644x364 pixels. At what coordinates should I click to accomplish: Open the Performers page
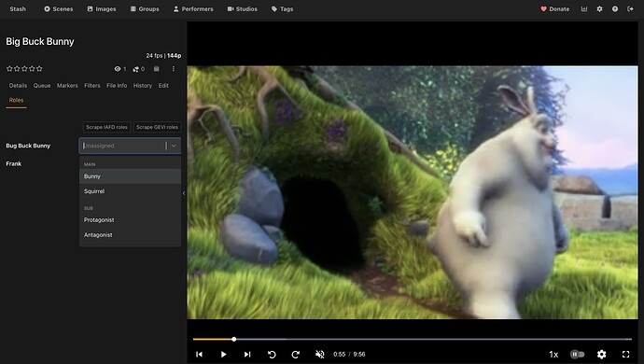[193, 9]
